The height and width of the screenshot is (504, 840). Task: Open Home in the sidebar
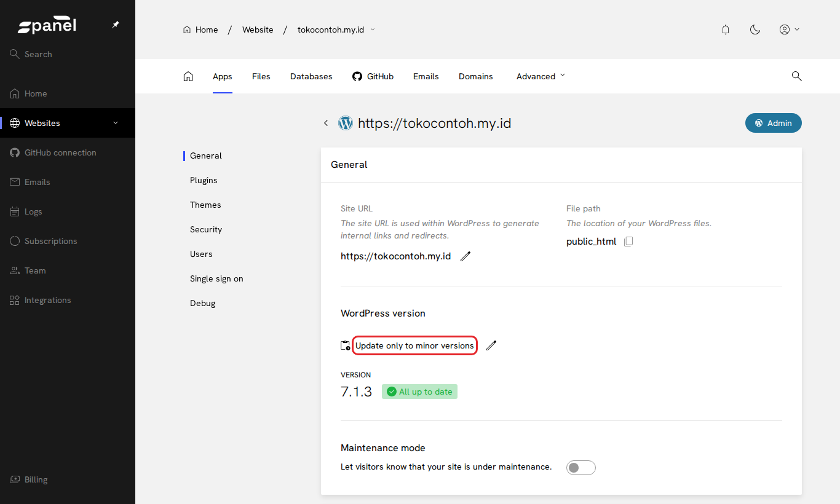click(x=68, y=93)
